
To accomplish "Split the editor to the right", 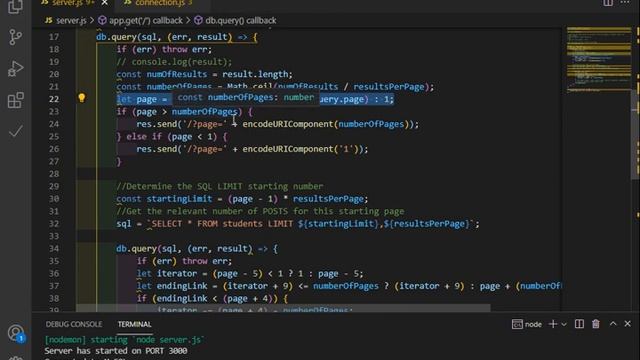I will pos(608,3).
